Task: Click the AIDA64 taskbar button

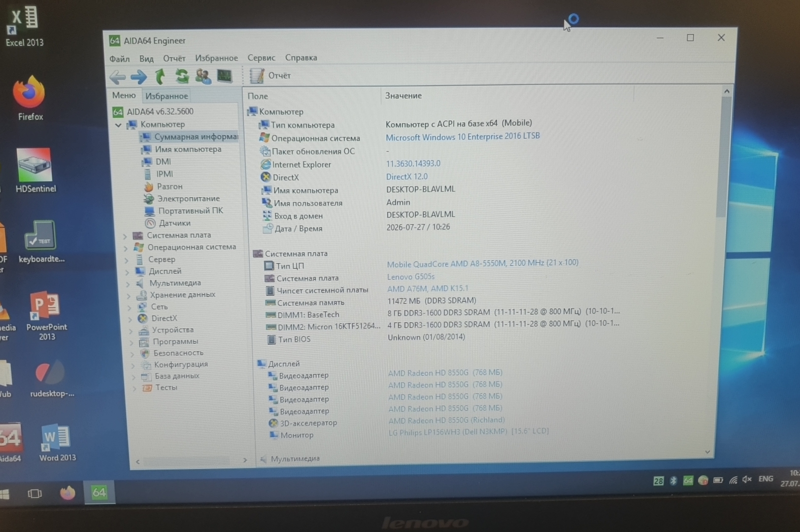Action: pos(99,492)
